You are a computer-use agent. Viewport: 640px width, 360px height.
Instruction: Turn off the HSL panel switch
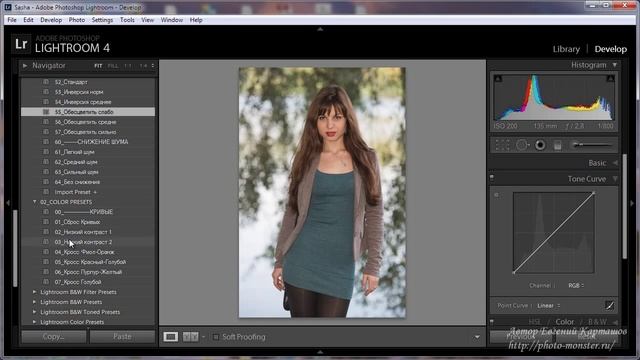(492, 322)
